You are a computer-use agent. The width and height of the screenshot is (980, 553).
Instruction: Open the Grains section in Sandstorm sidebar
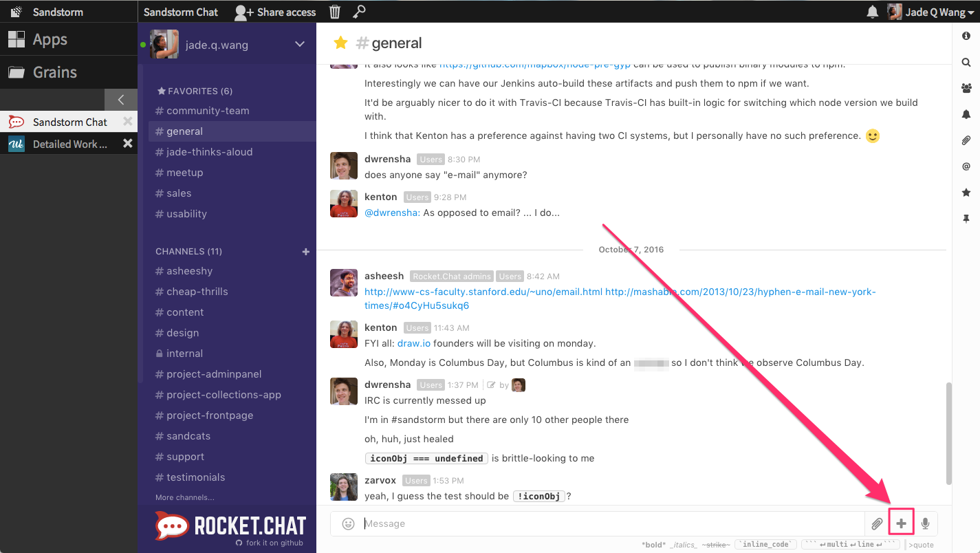click(x=54, y=72)
